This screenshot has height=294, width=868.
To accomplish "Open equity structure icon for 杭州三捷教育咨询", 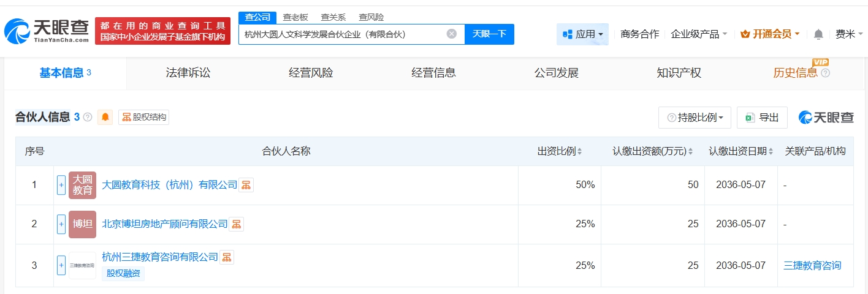I will 227,257.
